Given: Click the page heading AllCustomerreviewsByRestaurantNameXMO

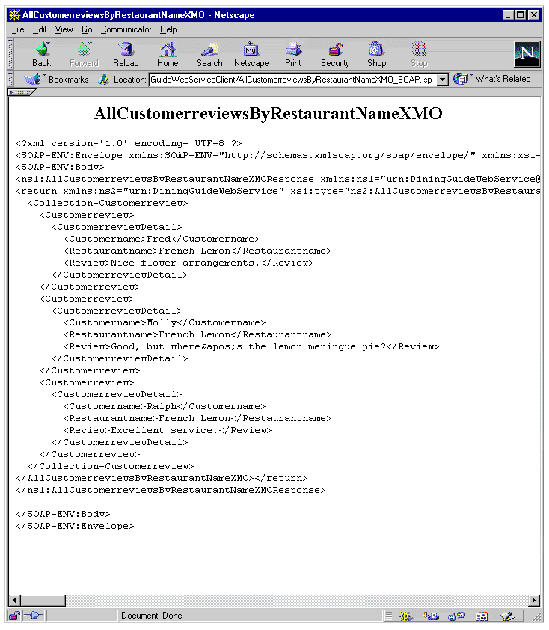Looking at the screenshot, I should (268, 114).
